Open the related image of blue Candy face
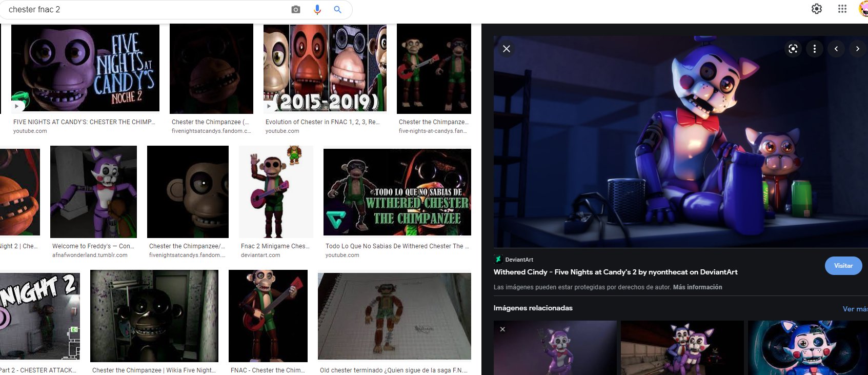The width and height of the screenshot is (868, 375). point(808,348)
